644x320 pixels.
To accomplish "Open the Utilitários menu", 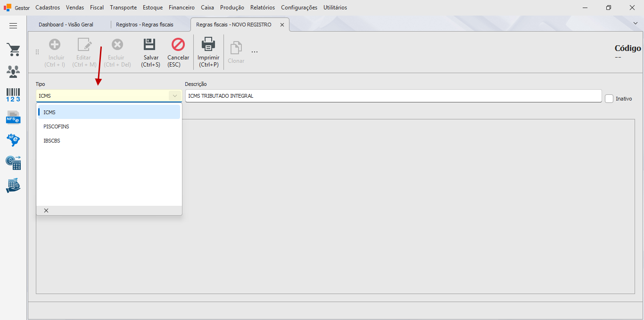I will (335, 8).
